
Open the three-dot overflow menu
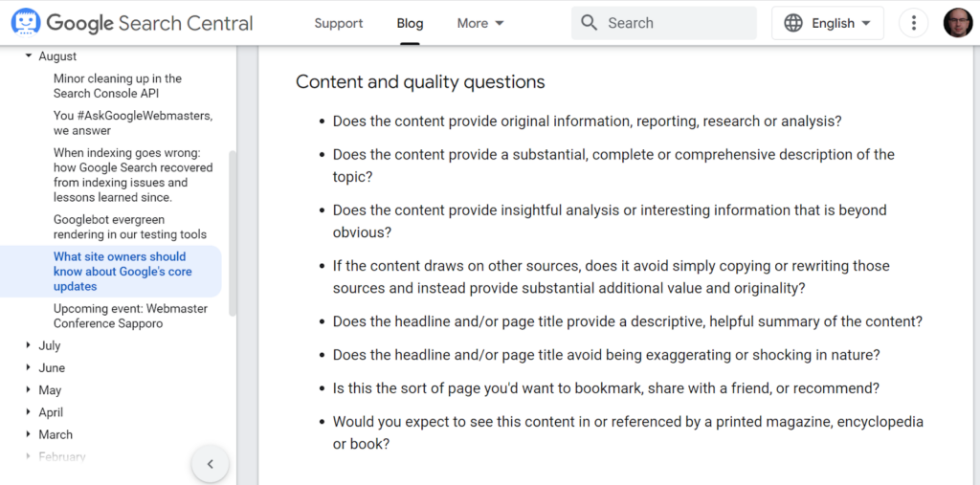[914, 23]
